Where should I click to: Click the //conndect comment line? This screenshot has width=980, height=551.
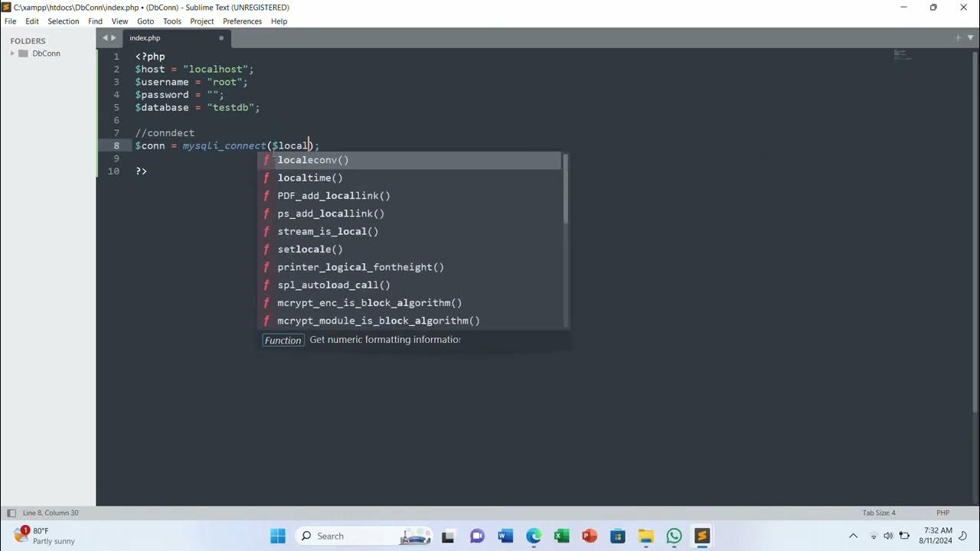point(165,133)
